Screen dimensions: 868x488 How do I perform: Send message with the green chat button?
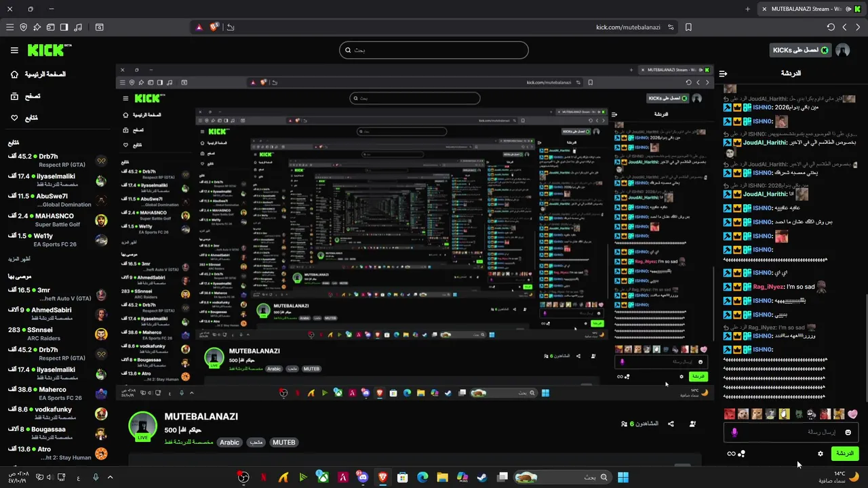(844, 453)
